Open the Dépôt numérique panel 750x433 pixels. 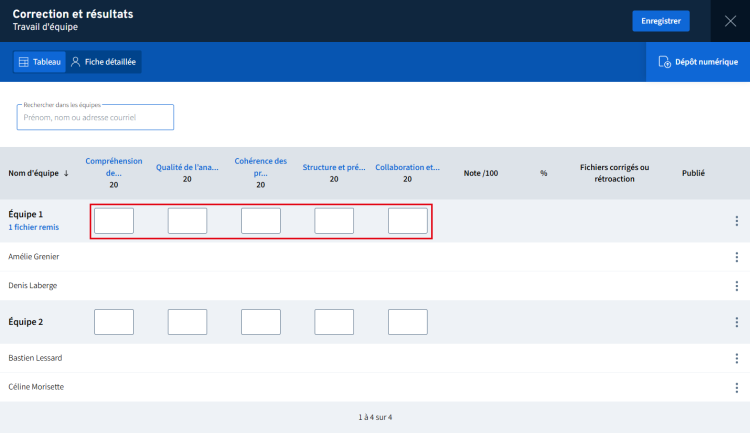pos(698,62)
